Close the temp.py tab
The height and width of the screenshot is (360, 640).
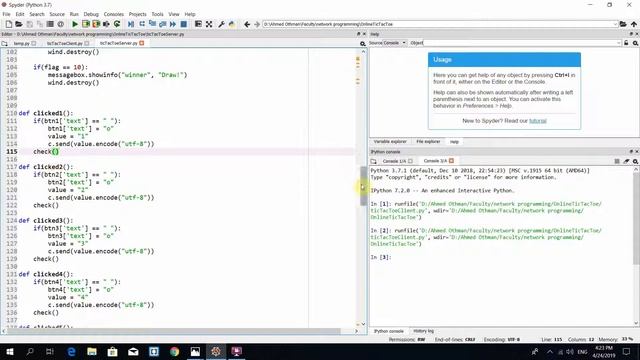[x=34, y=43]
